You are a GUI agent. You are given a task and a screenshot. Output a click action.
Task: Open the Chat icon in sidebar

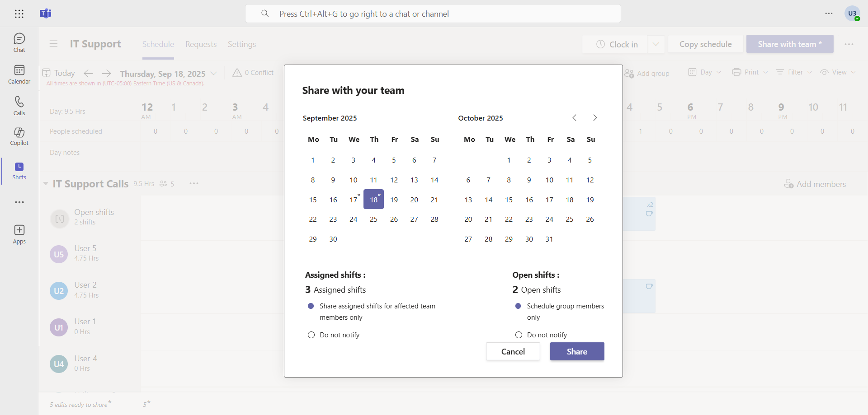[x=19, y=42]
